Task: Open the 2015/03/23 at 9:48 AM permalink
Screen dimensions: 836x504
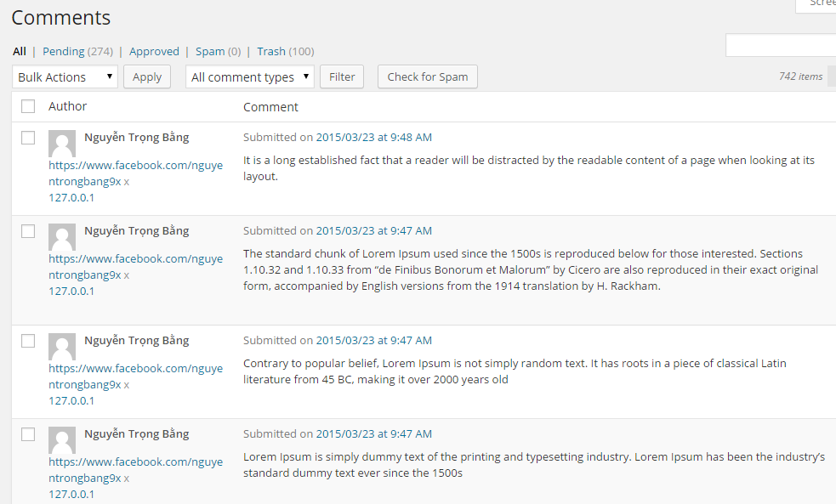Action: click(x=373, y=137)
